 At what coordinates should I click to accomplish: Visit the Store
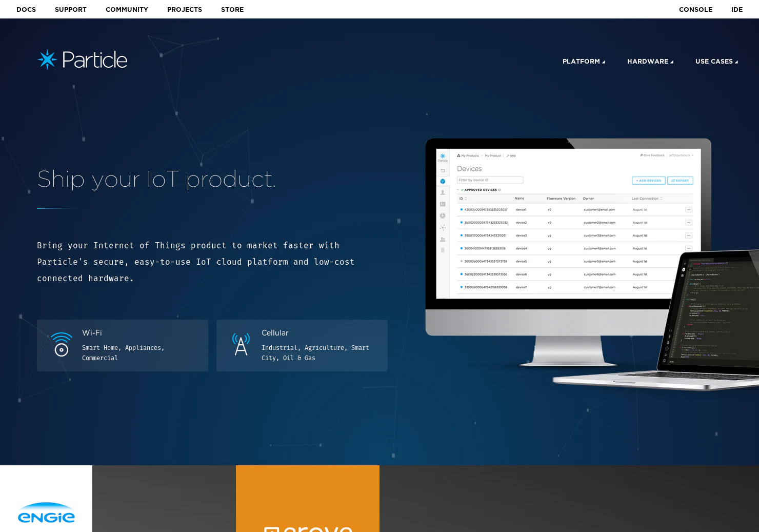(x=232, y=9)
